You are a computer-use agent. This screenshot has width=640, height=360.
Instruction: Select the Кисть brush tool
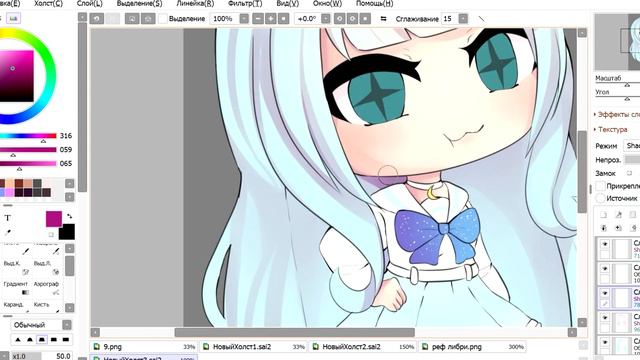(47, 307)
